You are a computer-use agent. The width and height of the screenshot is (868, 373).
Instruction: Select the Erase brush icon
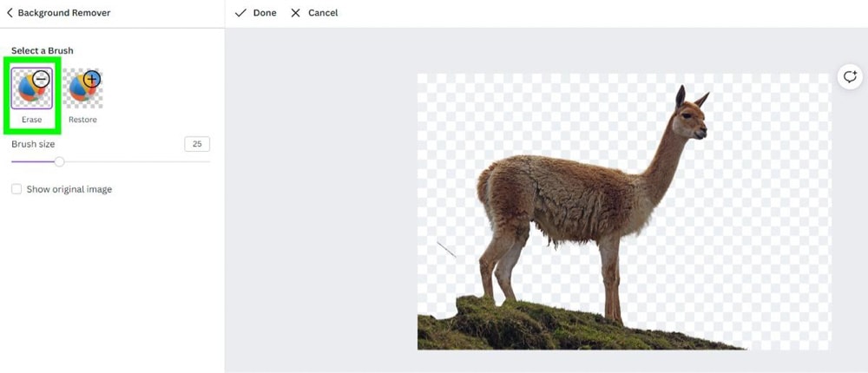coord(32,88)
